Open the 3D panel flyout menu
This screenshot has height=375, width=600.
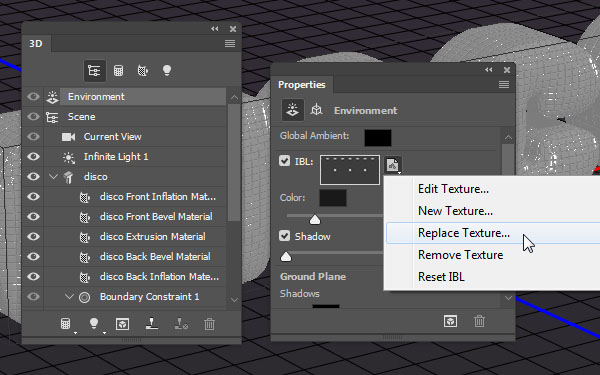click(230, 44)
